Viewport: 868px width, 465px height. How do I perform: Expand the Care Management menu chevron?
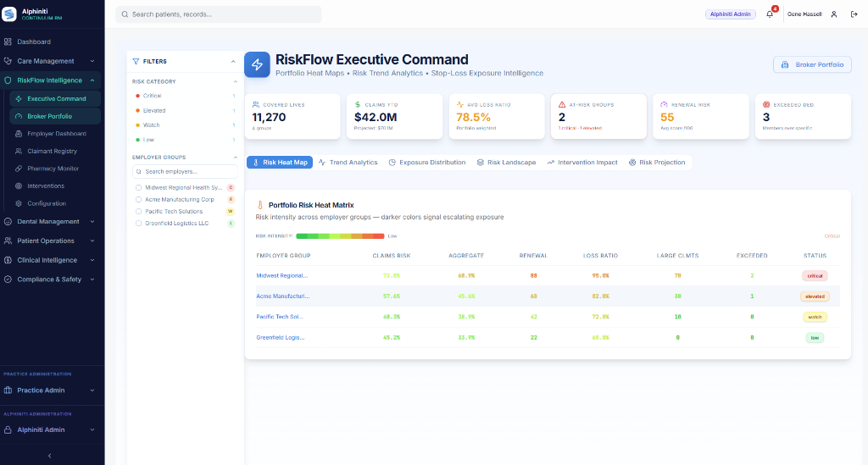[92, 61]
